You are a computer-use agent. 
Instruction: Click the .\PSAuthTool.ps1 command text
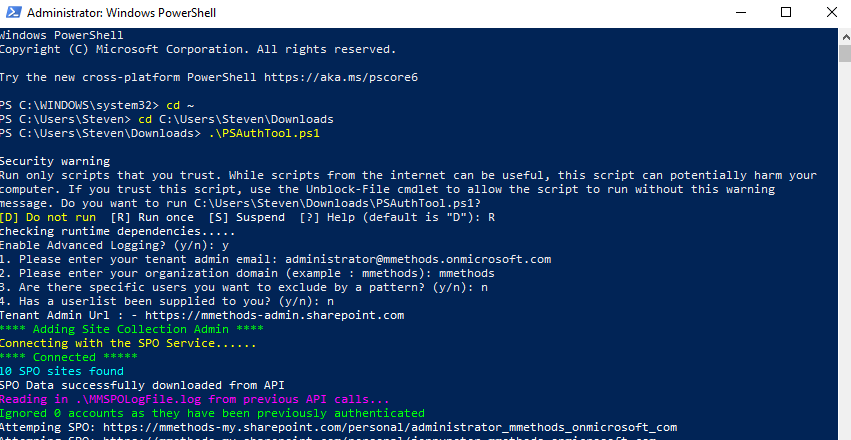(x=267, y=132)
